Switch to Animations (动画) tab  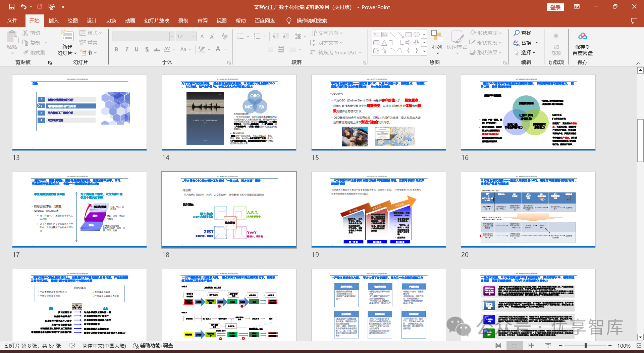130,20
